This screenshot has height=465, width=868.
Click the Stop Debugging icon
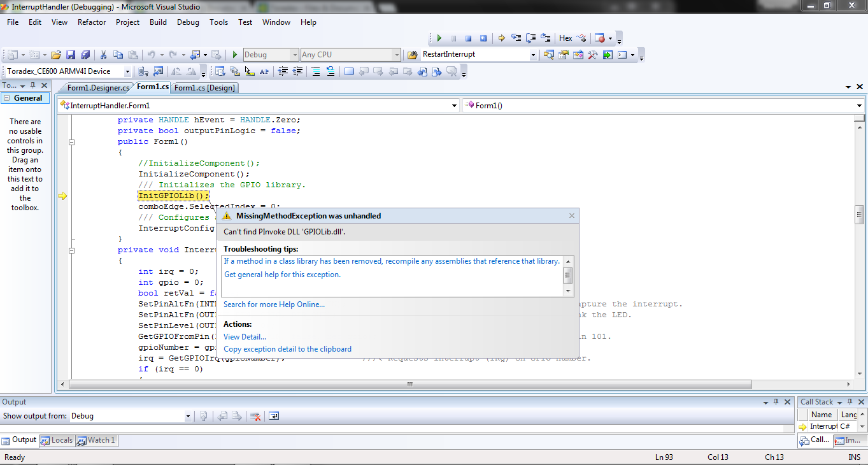[x=468, y=38]
